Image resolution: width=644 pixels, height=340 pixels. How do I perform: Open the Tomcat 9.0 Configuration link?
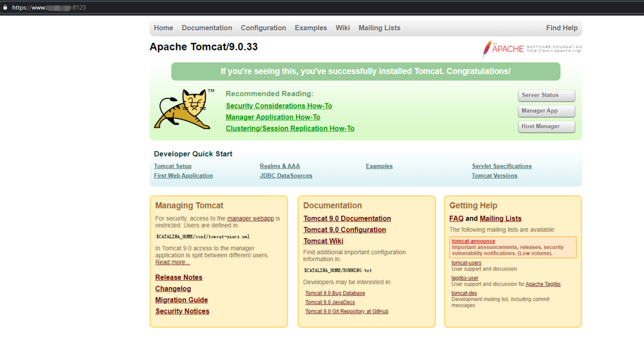tap(345, 230)
